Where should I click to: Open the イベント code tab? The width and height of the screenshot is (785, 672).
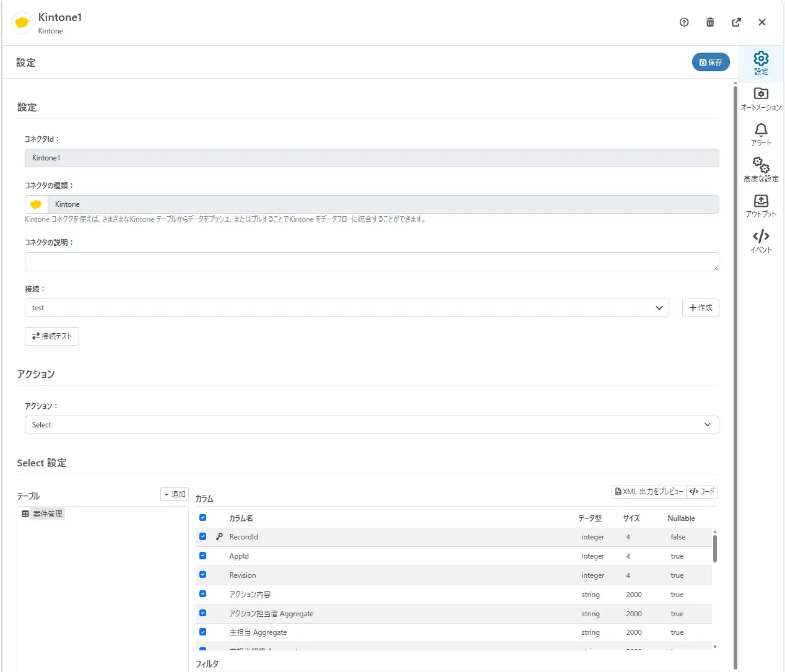click(x=761, y=242)
